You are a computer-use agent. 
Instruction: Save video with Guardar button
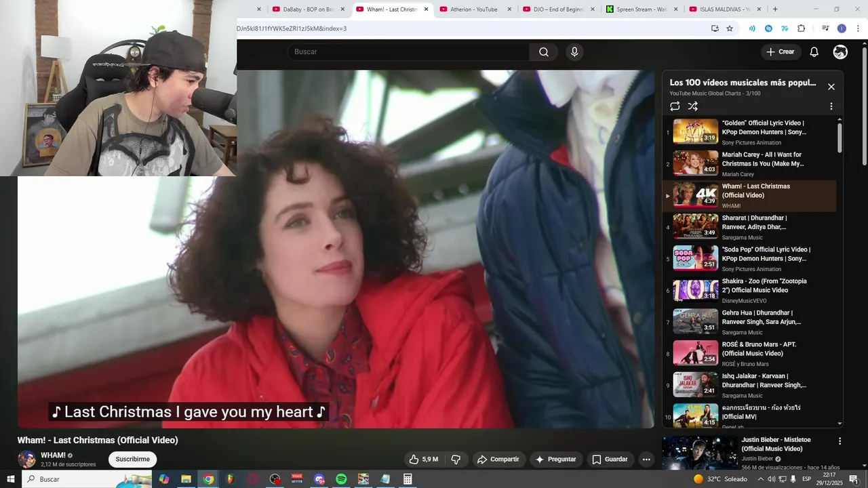[610, 460]
